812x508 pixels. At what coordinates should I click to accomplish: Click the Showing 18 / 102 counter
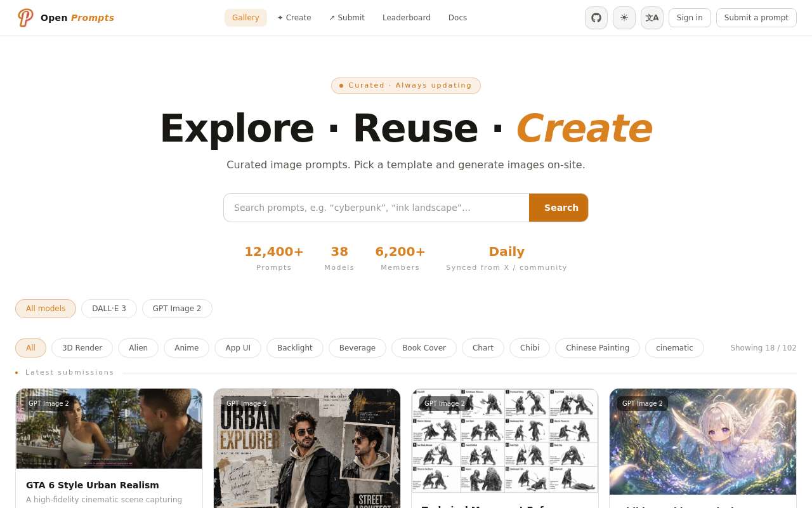(763, 348)
